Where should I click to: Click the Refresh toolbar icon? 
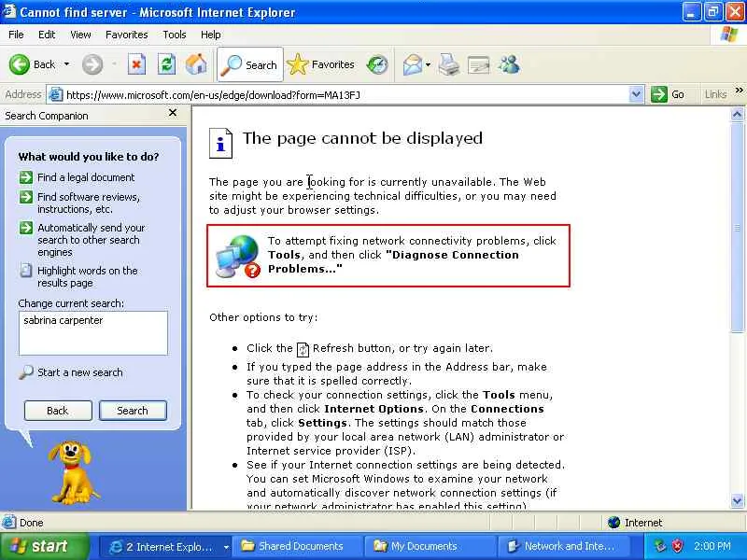pos(167,64)
